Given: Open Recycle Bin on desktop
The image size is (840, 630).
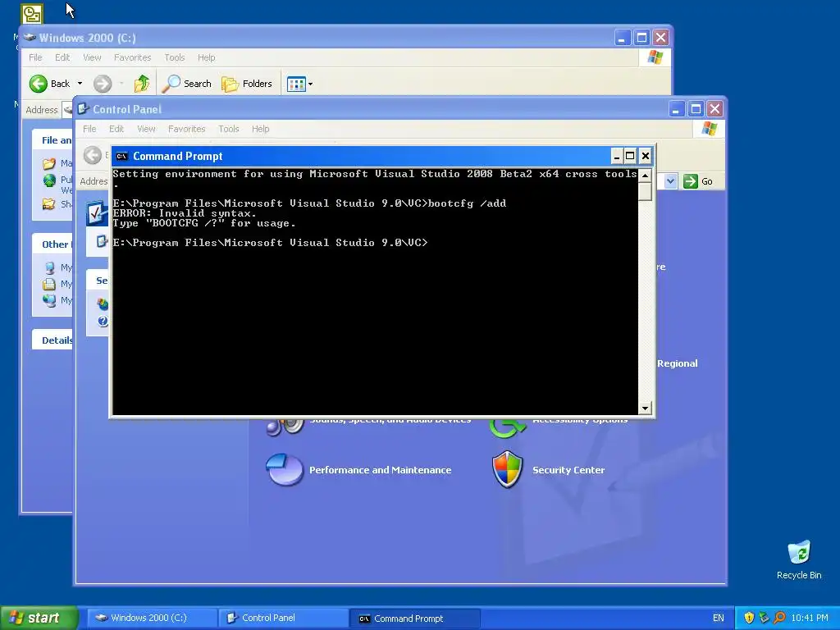Looking at the screenshot, I should click(x=799, y=559).
